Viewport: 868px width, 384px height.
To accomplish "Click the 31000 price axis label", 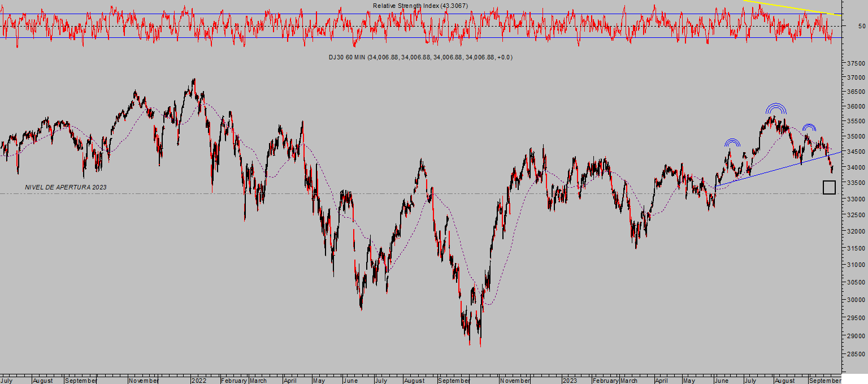I will 857,265.
